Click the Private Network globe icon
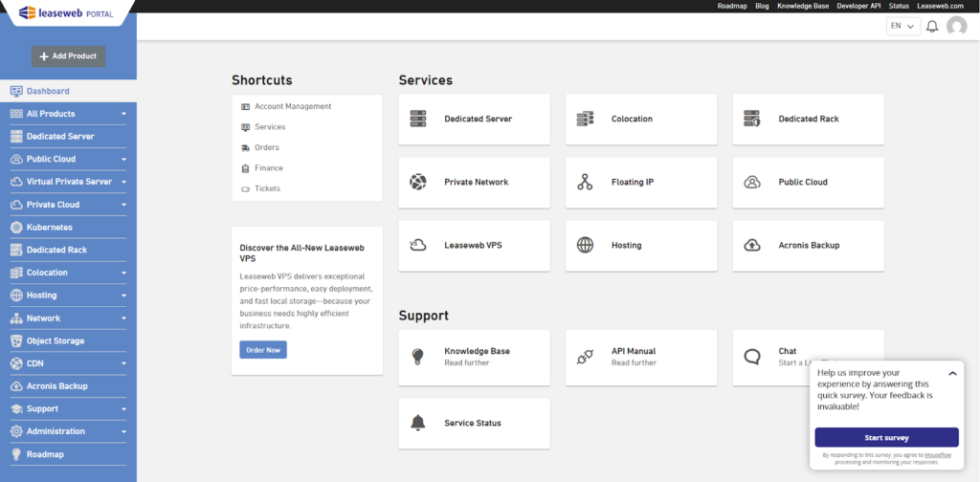Screen dimensions: 980x482 coord(418,183)
